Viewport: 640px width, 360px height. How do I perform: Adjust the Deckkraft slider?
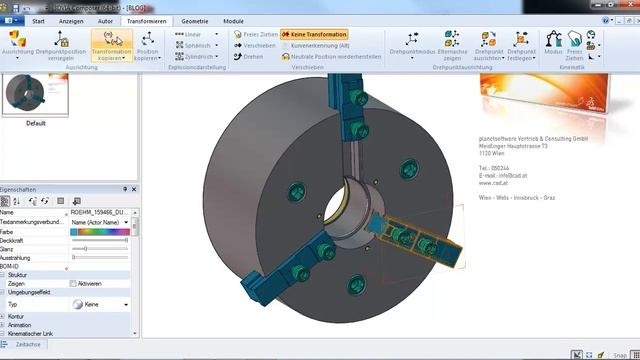point(100,240)
